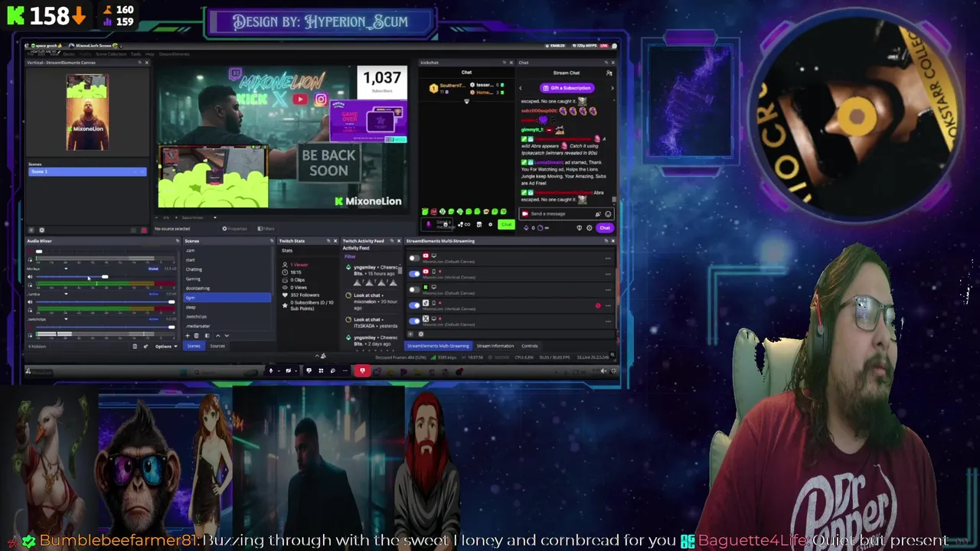Expand .twitchclips source dropdown arrow in mixer
The width and height of the screenshot is (980, 551).
(66, 319)
